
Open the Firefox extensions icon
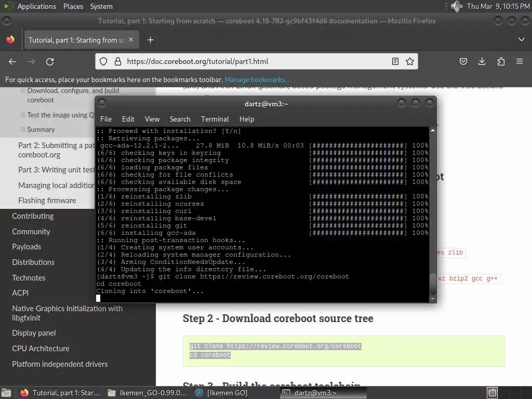[501, 61]
